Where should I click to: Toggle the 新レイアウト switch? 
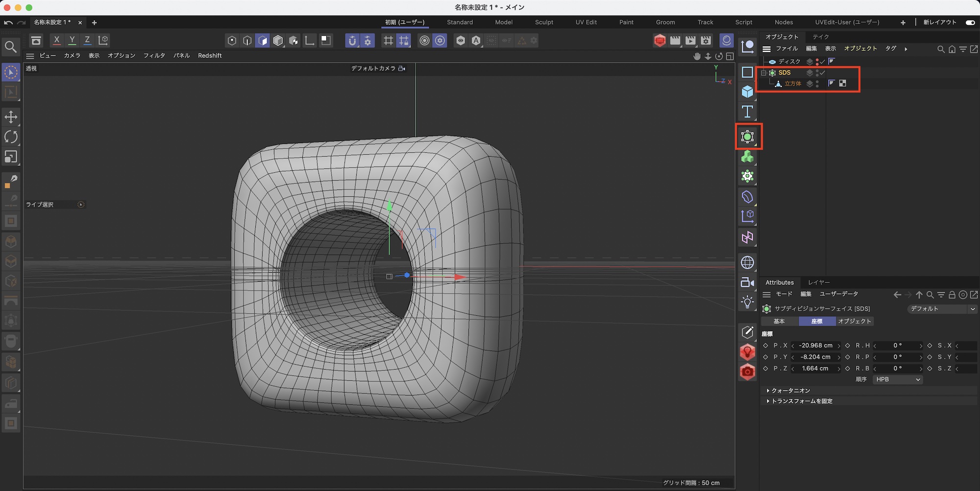pos(970,23)
